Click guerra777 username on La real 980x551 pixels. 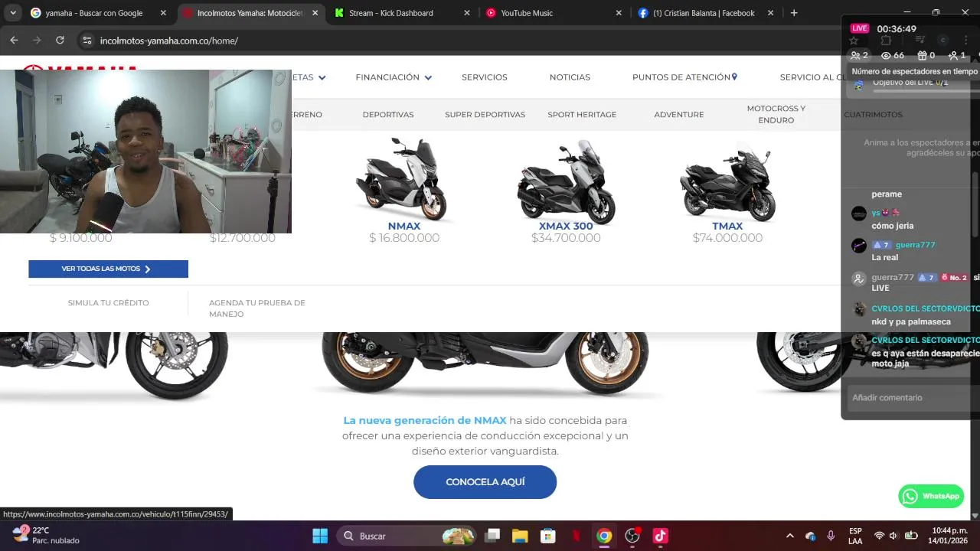pos(916,245)
